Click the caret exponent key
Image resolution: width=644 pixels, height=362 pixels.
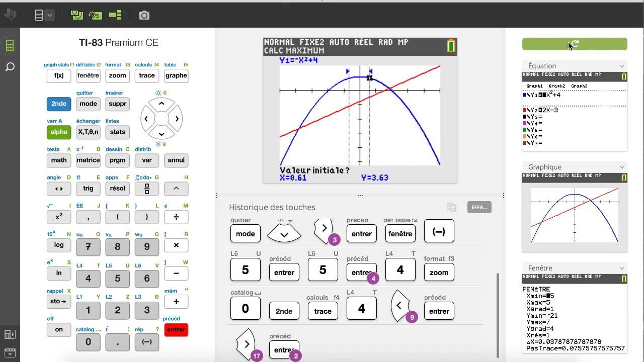coord(176,189)
